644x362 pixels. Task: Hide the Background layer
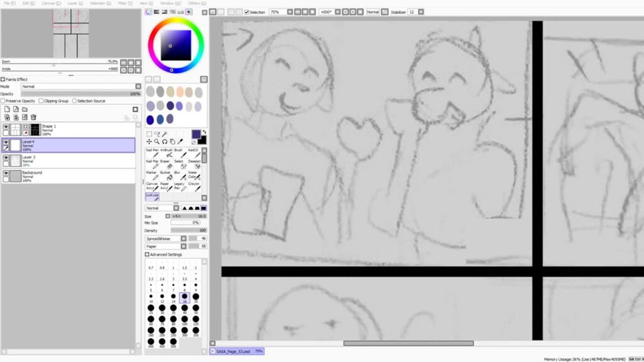pos(6,173)
